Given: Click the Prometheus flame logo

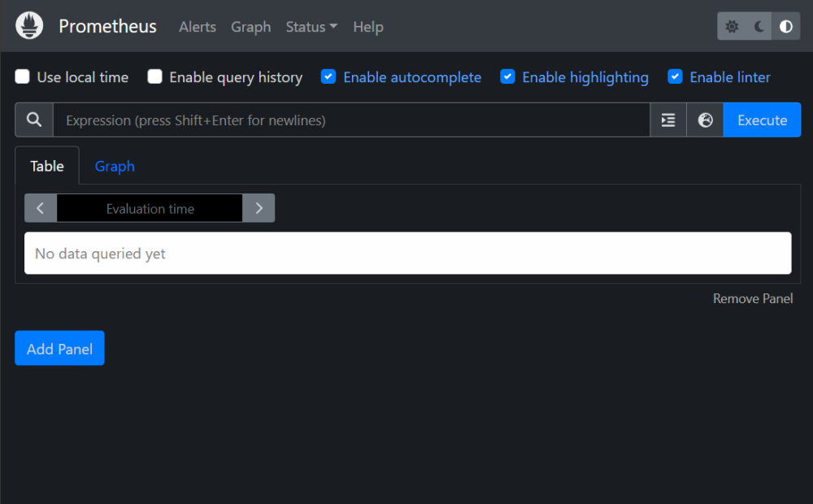Looking at the screenshot, I should click(x=29, y=25).
